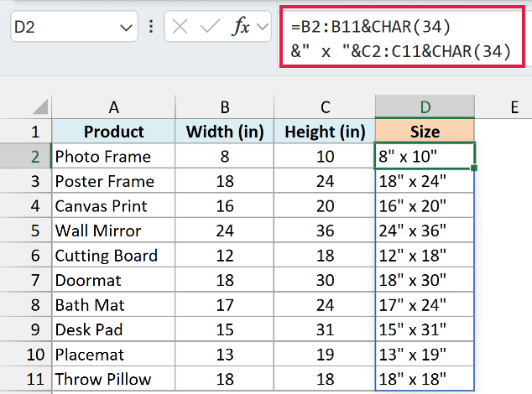Select the Doormat cell
This screenshot has width=532, height=394.
pos(113,280)
